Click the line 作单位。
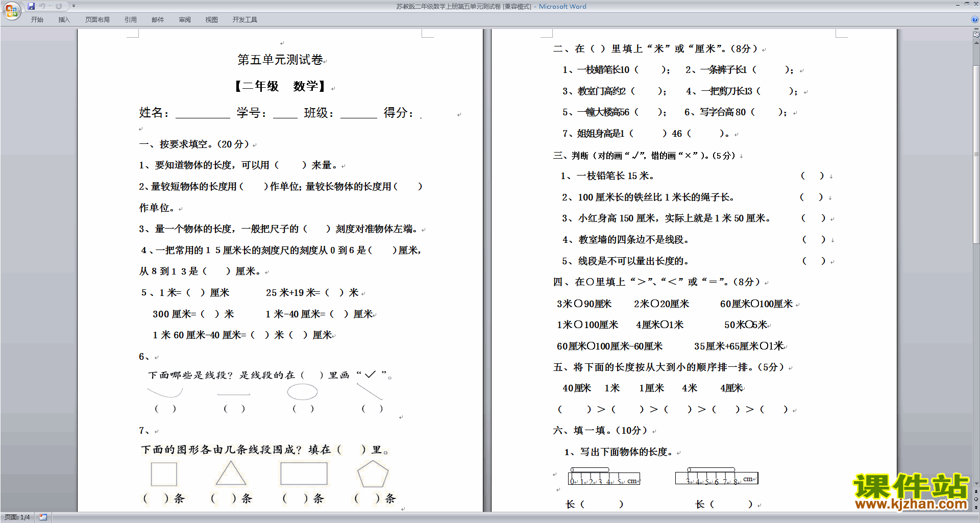The height and width of the screenshot is (523, 980). coord(157,208)
